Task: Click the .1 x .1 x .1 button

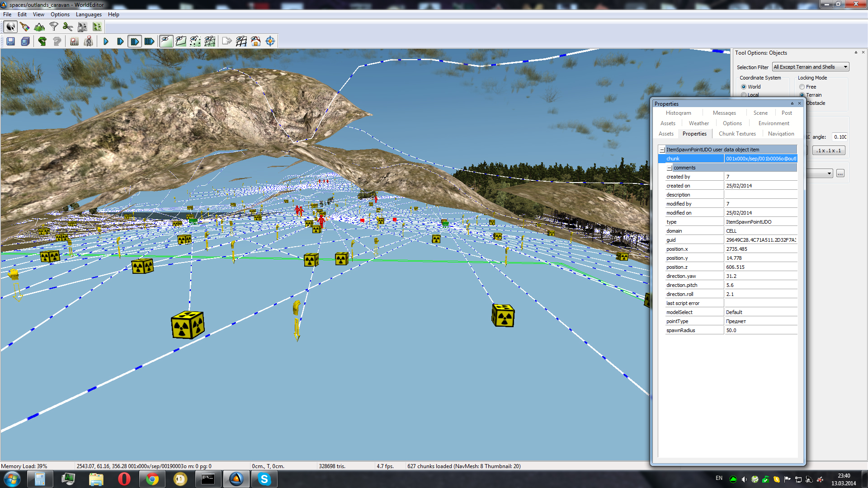Action: (828, 150)
